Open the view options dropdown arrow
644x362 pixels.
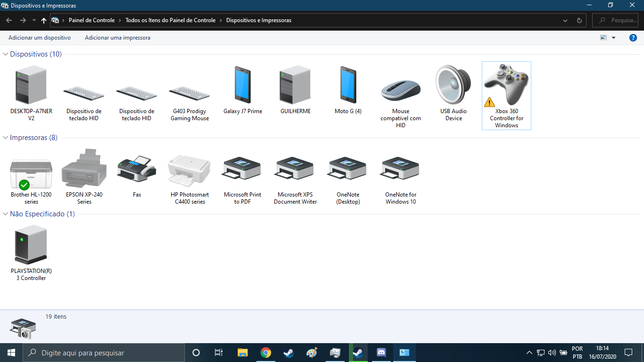613,38
